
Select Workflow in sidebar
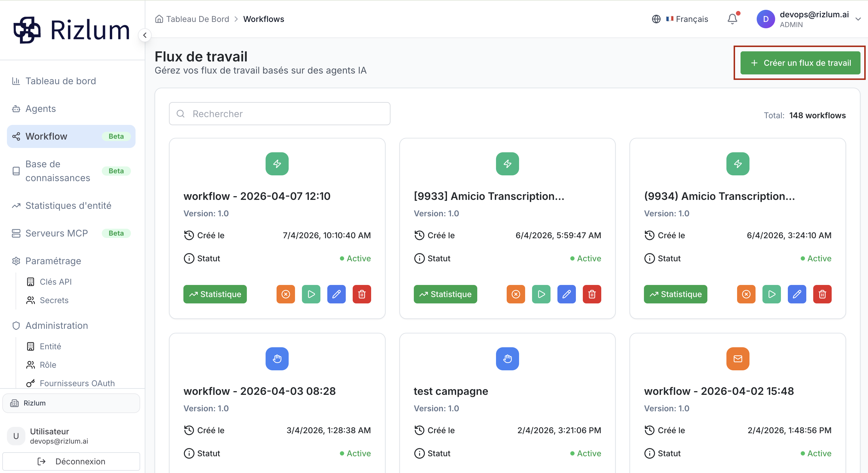click(71, 136)
